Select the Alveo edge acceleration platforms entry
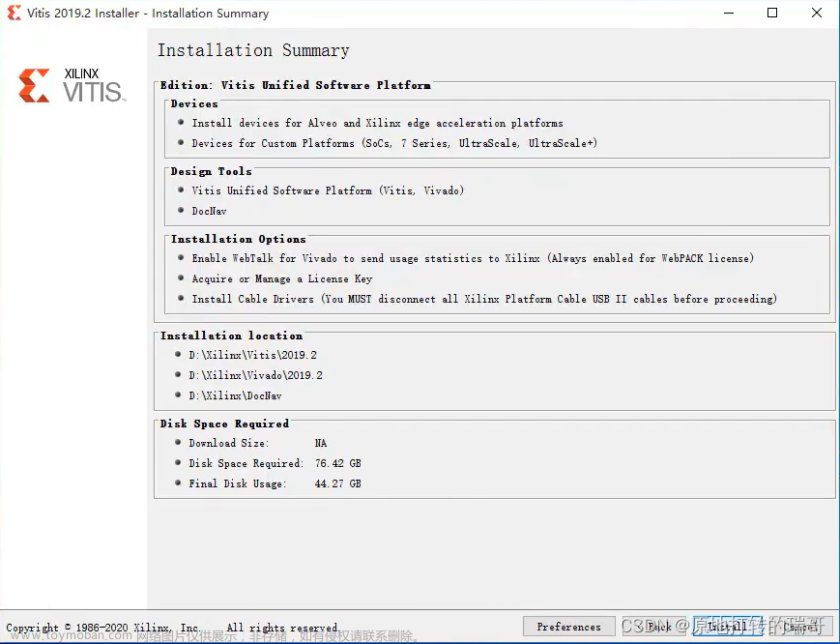The image size is (840, 644). [377, 123]
